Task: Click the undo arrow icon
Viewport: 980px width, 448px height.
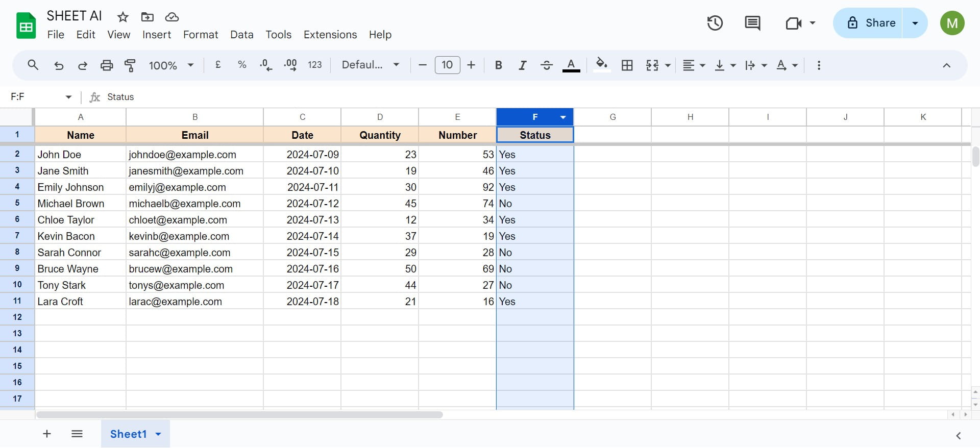Action: 59,65
